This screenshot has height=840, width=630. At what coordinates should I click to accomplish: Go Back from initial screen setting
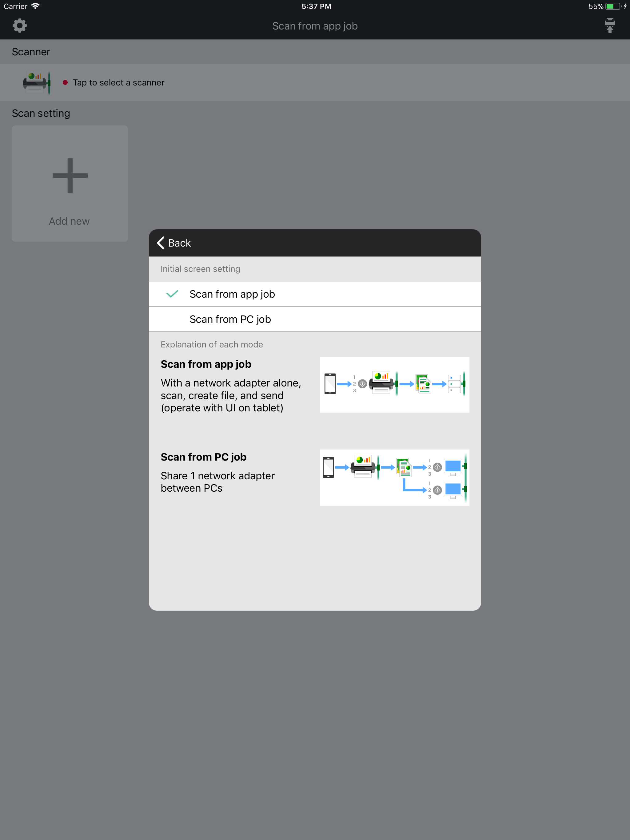179,243
